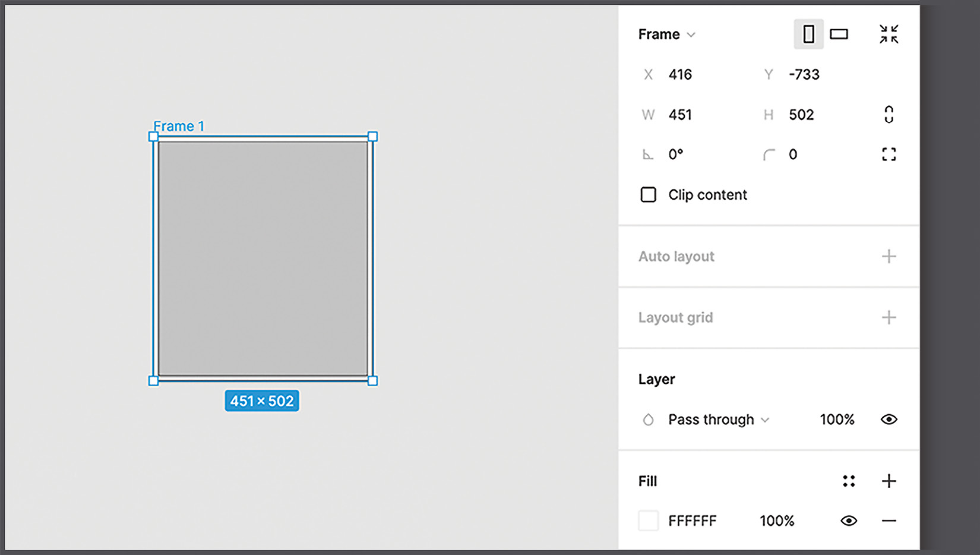
Task: Select the landscape orientation icon
Action: pos(839,34)
